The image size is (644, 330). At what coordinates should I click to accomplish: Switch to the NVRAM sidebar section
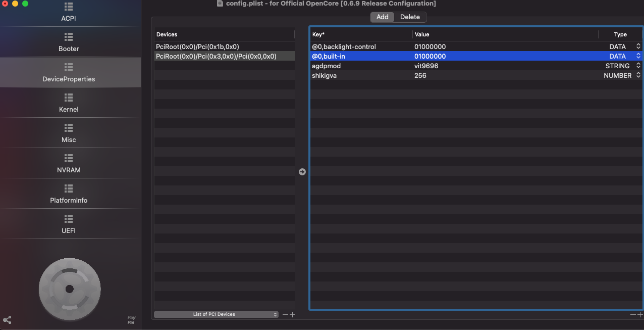coord(69,163)
